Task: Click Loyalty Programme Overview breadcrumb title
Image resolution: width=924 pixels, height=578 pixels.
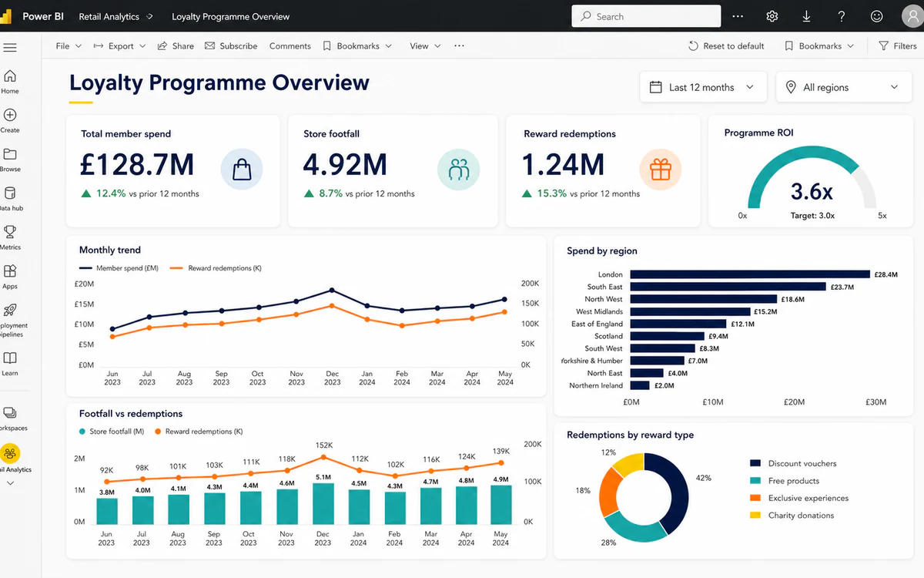Action: (231, 16)
